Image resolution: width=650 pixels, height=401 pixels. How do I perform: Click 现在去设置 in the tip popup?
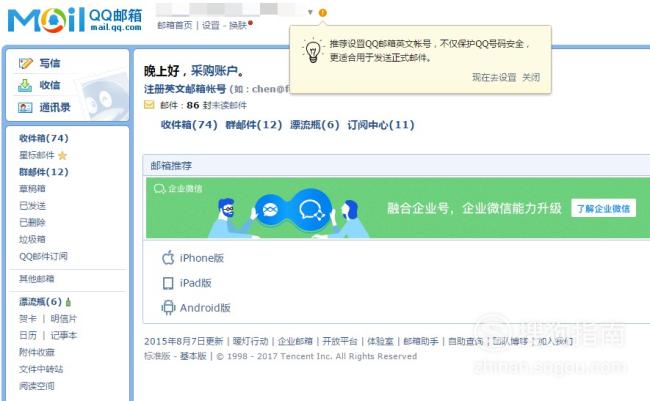coord(494,77)
